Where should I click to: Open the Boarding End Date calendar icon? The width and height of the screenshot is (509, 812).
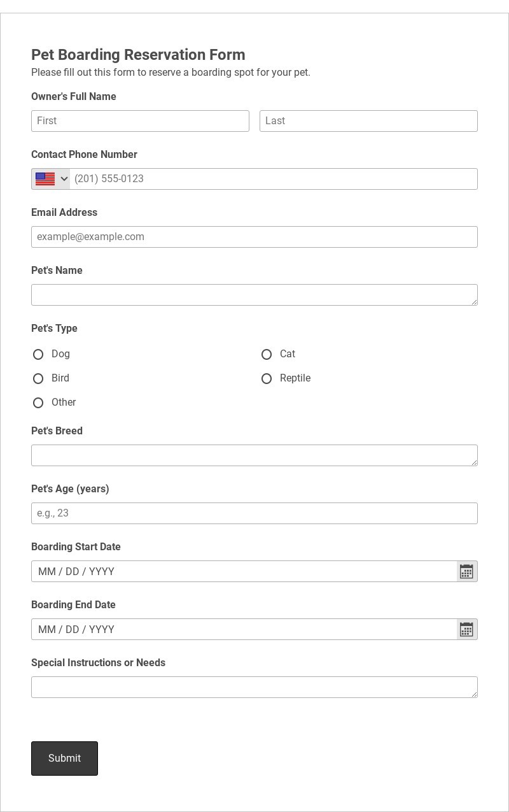click(466, 629)
